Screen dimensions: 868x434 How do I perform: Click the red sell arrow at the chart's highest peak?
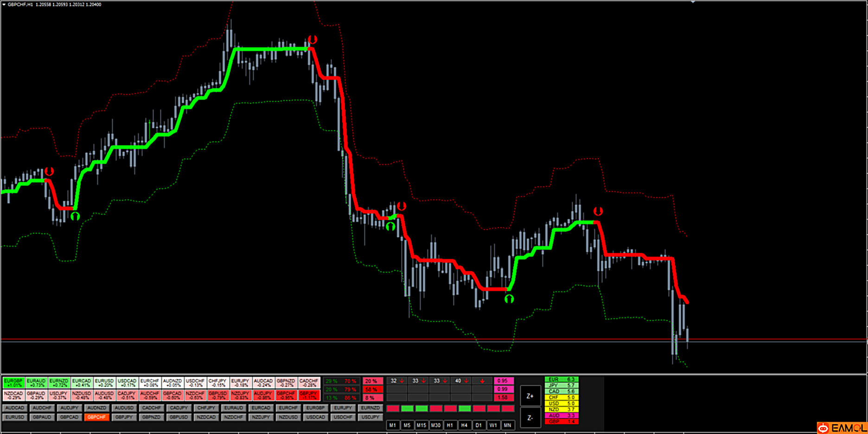click(313, 40)
